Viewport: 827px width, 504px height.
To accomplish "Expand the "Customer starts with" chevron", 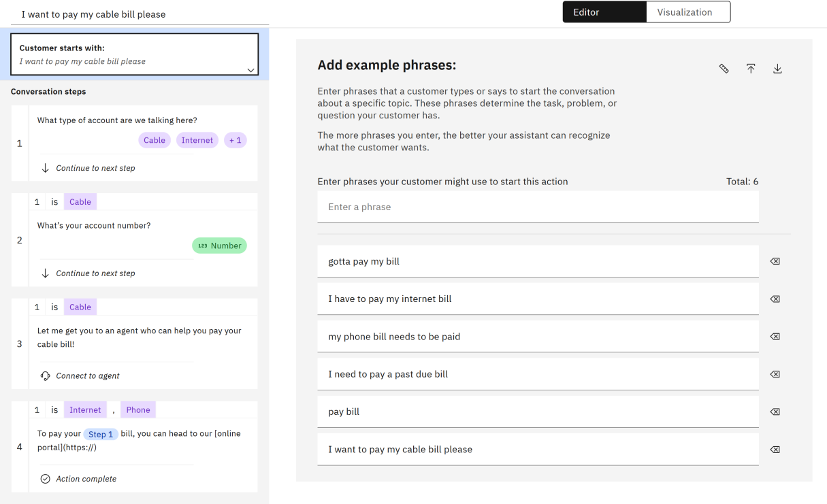I will point(250,70).
